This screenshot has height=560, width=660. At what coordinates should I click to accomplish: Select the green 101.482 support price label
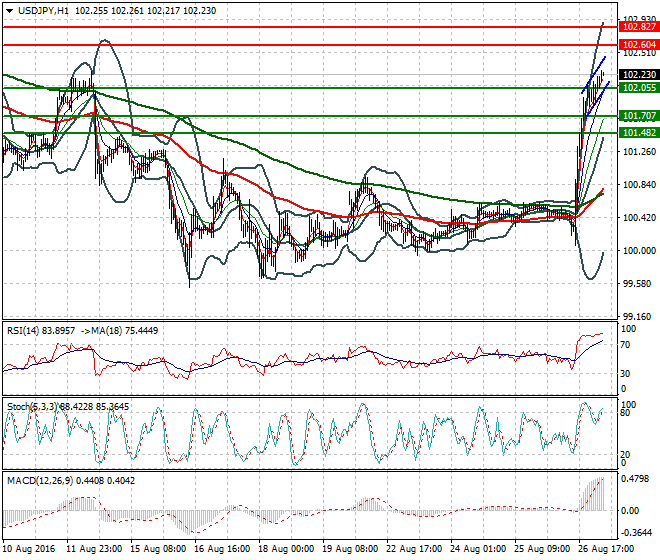click(639, 133)
